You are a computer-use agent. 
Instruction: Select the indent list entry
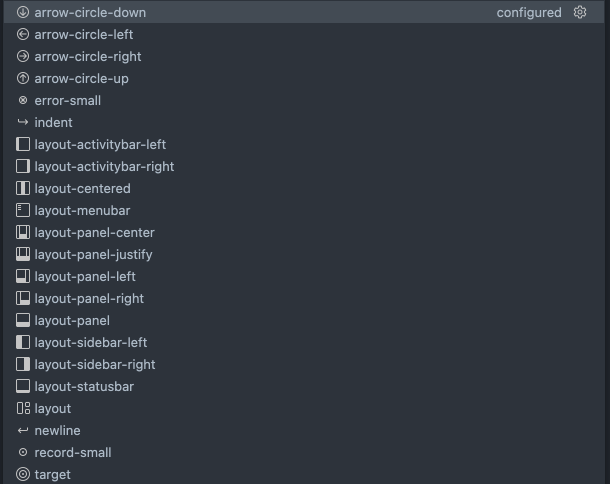click(x=53, y=123)
